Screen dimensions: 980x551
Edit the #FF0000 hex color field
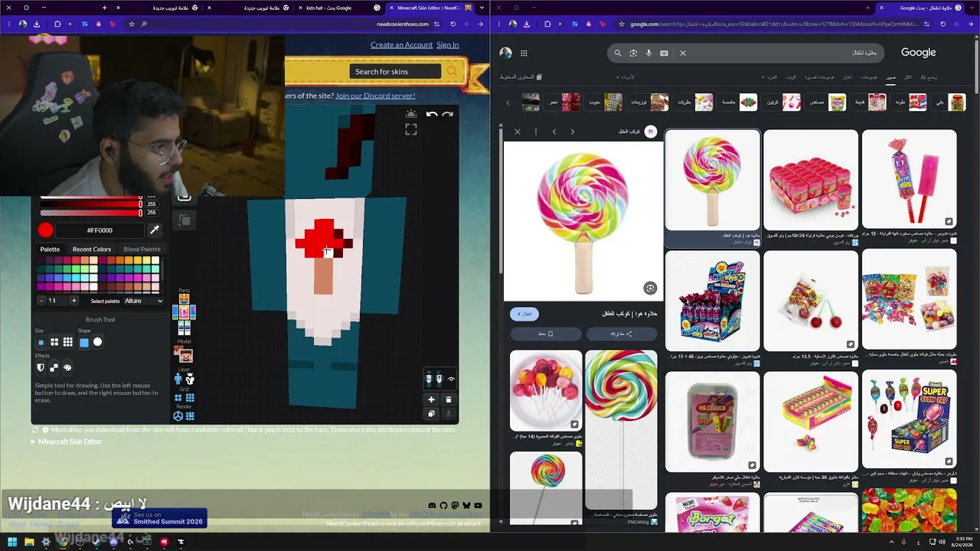[x=100, y=230]
